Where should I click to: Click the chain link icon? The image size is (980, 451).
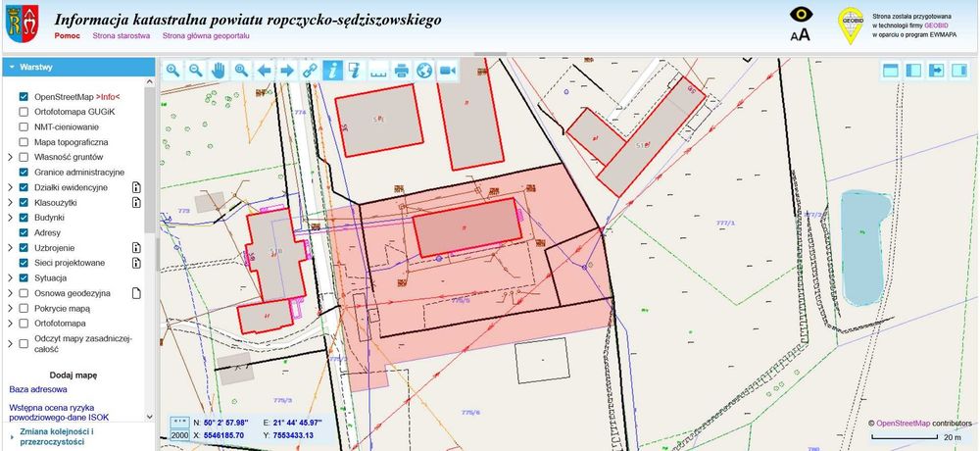pos(310,71)
